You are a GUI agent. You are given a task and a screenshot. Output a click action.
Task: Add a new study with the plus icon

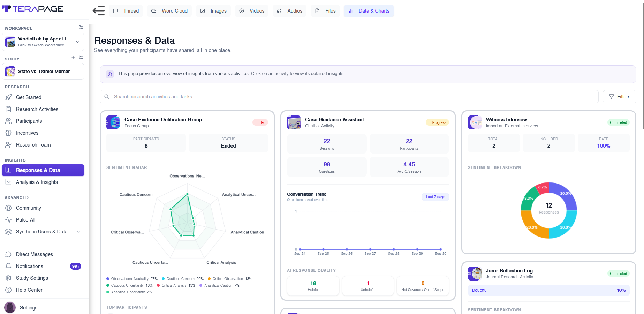pyautogui.click(x=73, y=58)
